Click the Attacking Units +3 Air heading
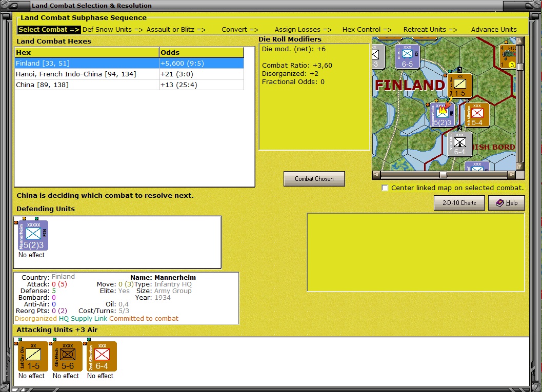 [x=57, y=330]
